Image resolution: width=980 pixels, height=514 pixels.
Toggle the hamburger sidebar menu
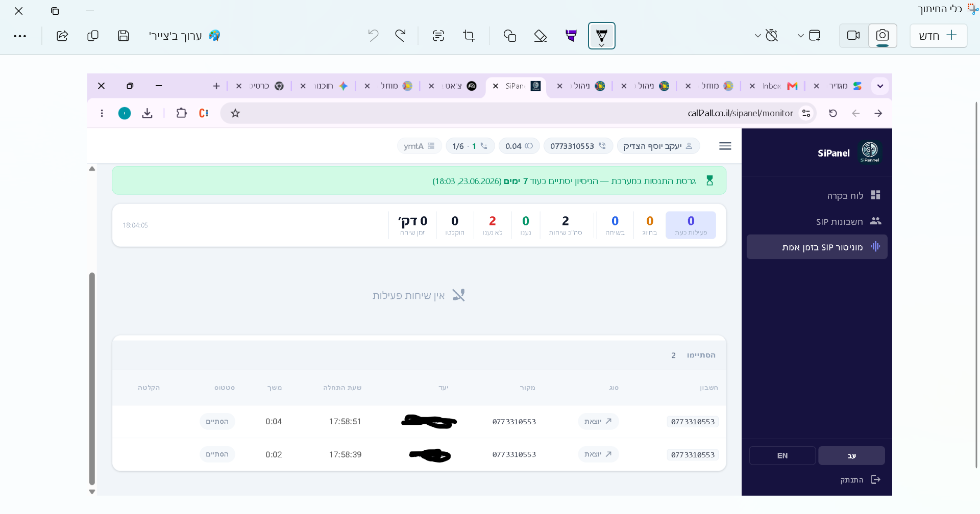725,146
